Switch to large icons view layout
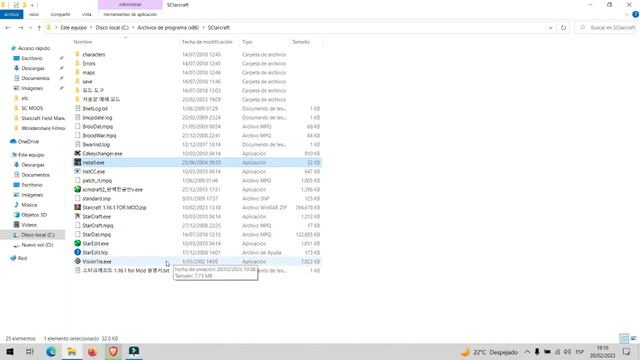This screenshot has width=640, height=360. [633, 338]
